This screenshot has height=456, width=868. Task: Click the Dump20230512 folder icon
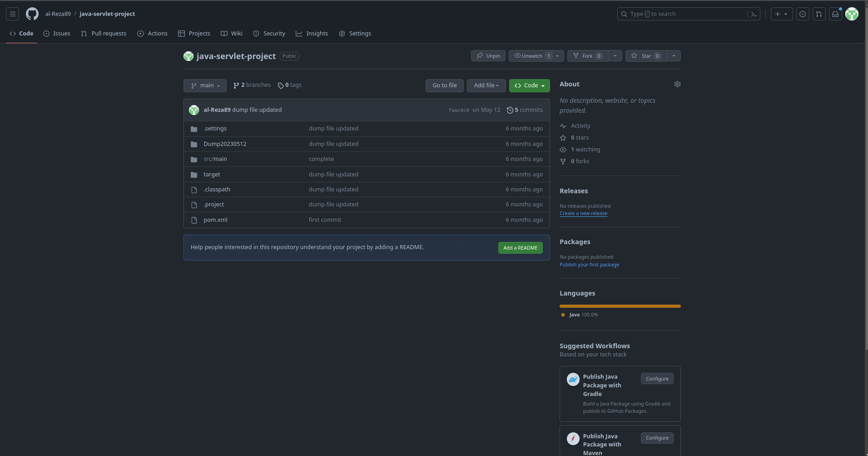click(x=194, y=144)
